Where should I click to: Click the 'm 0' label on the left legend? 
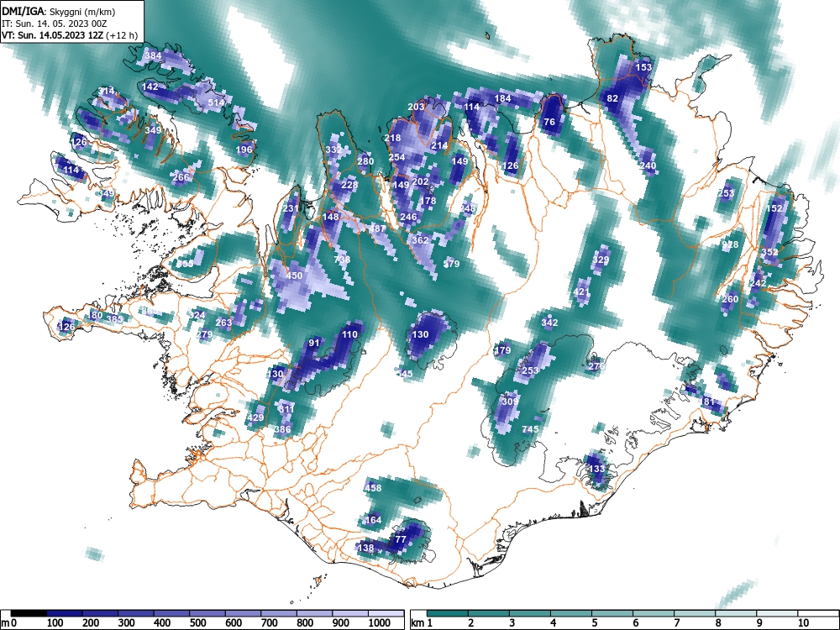pyautogui.click(x=9, y=623)
